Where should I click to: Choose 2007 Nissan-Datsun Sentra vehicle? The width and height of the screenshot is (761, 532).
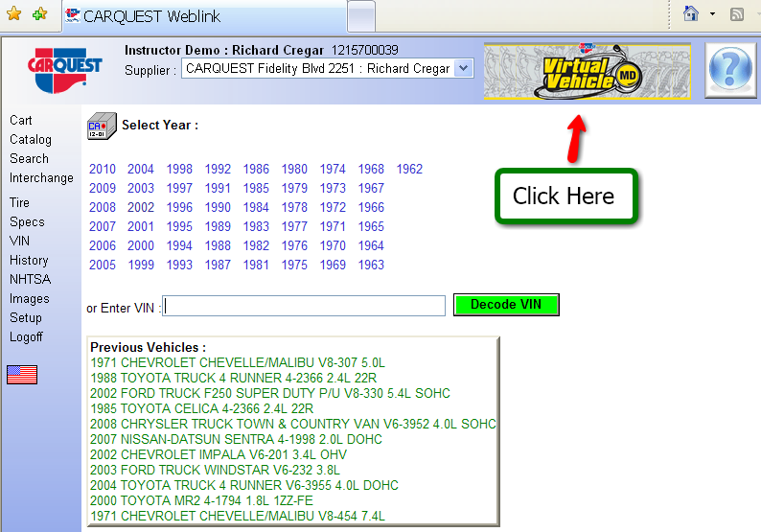tap(237, 439)
